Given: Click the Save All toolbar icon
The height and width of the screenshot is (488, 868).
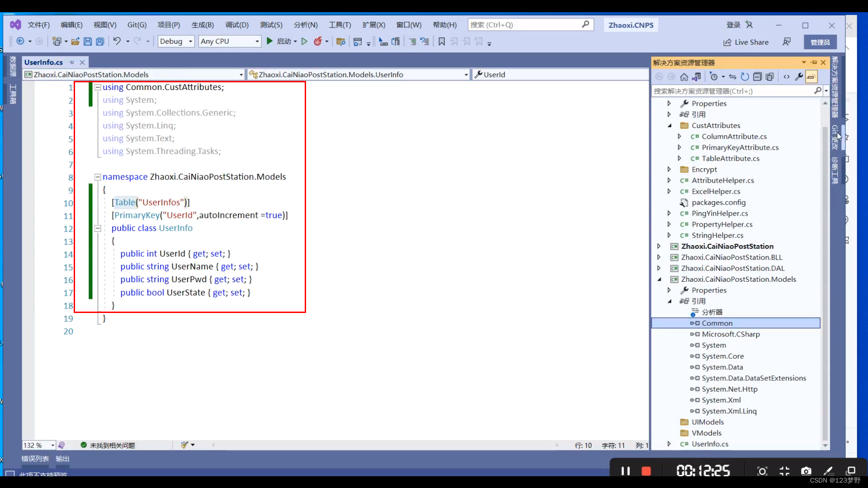Looking at the screenshot, I should pos(100,41).
